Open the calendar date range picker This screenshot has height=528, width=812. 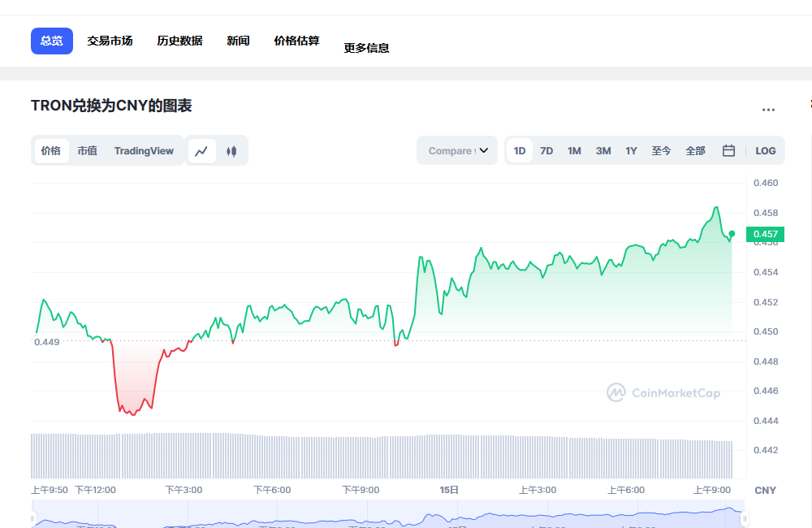(x=728, y=151)
